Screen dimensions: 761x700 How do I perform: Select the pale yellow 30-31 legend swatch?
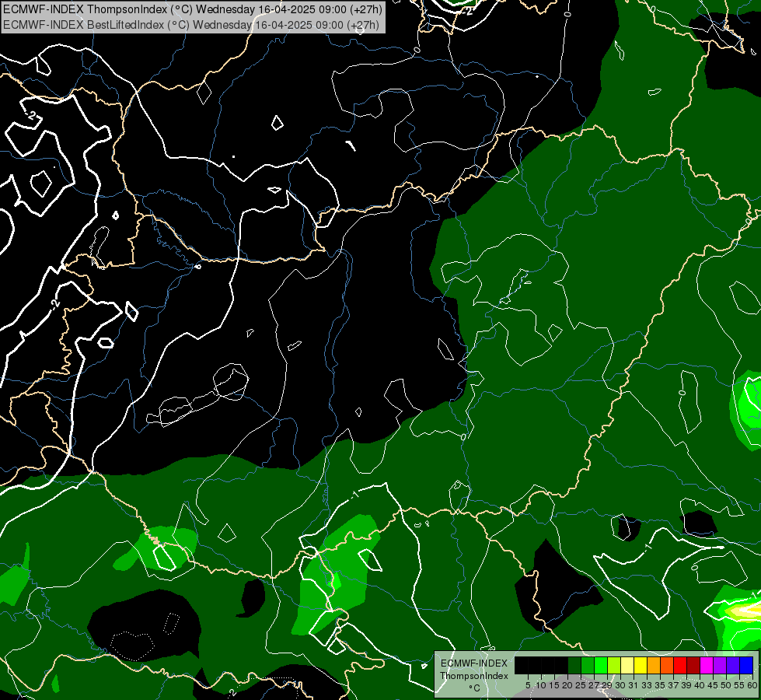627,666
